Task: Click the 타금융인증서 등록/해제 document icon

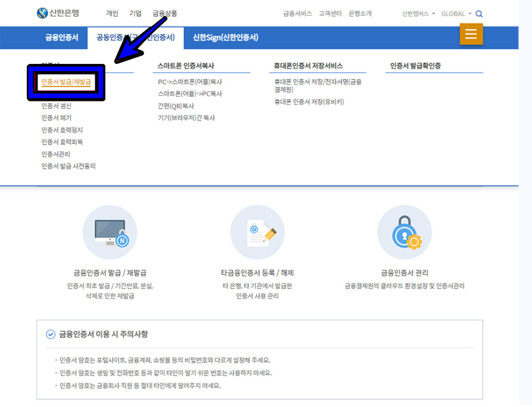Action: point(258,232)
